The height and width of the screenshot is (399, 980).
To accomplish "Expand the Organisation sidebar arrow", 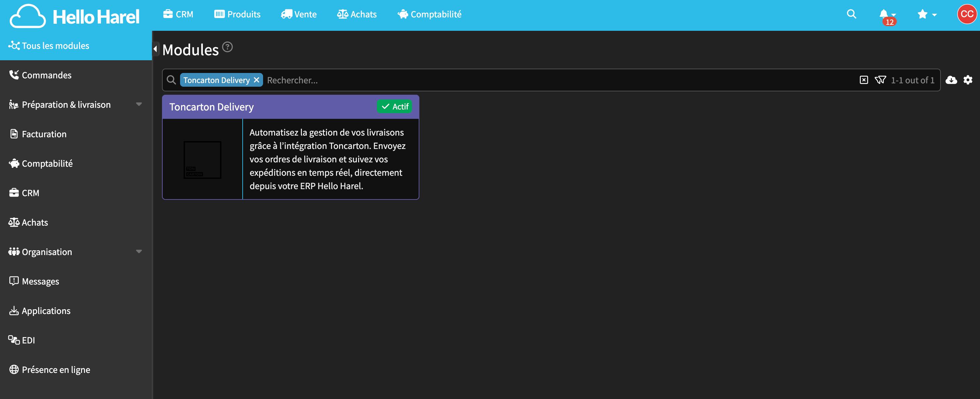I will coord(139,251).
